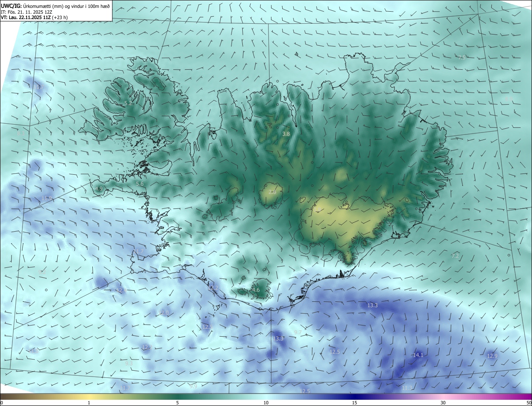This screenshot has width=532, height=406.
Task: Click the 14.1 value label on the map
Action: pos(418,355)
